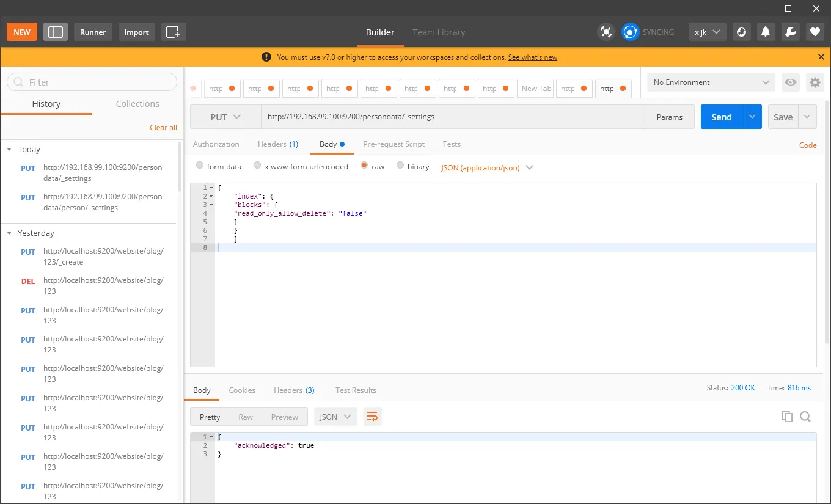
Task: Open settings wrench icon in header
Action: [x=791, y=32]
